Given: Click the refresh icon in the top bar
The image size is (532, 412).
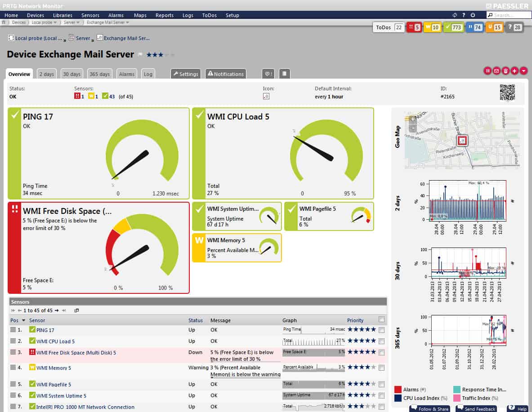Looking at the screenshot, I should point(455,15).
